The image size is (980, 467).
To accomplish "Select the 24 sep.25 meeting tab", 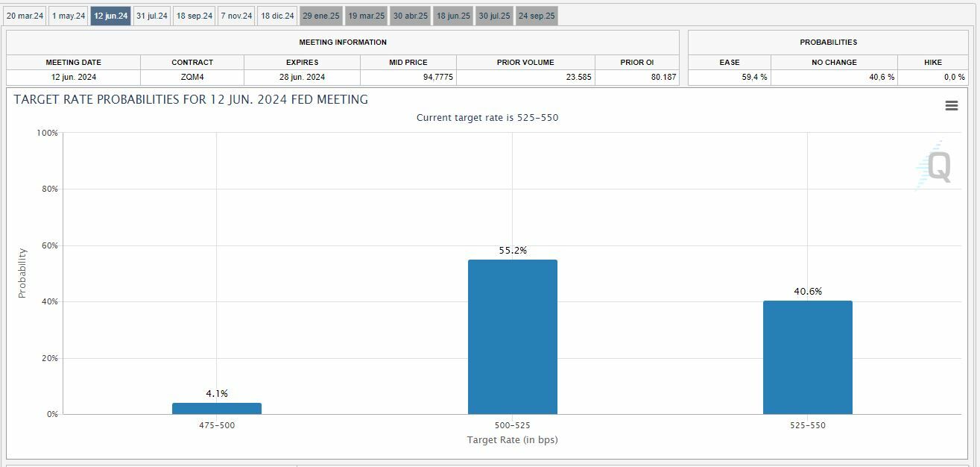I will (537, 16).
